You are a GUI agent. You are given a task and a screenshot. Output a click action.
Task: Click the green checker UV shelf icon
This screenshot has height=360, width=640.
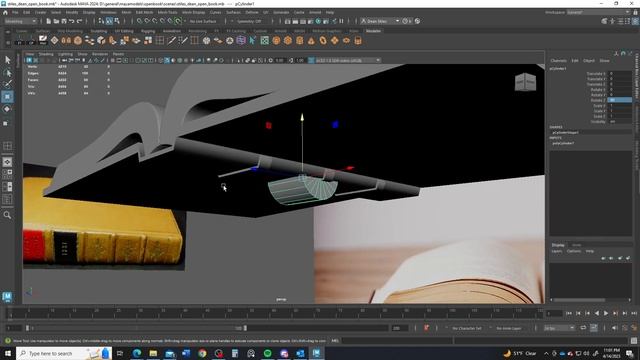point(264,40)
